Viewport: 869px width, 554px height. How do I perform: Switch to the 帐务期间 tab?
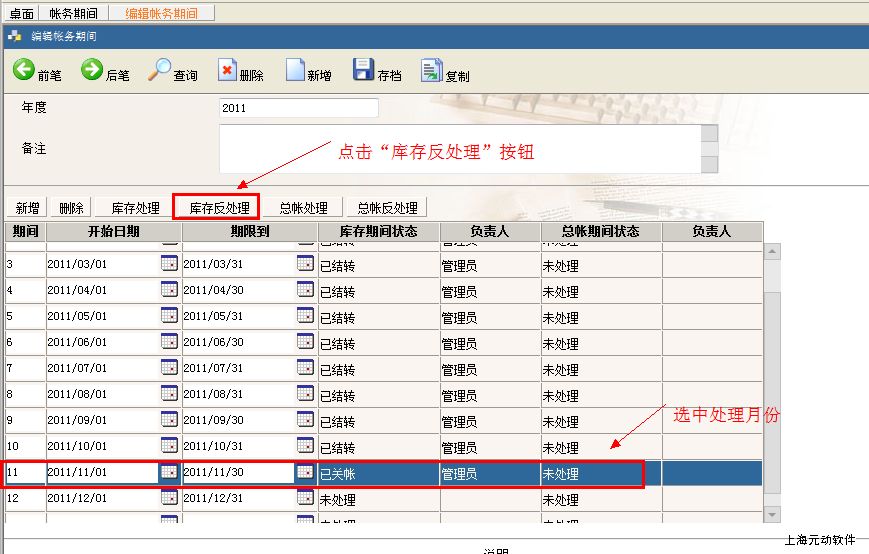[75, 14]
